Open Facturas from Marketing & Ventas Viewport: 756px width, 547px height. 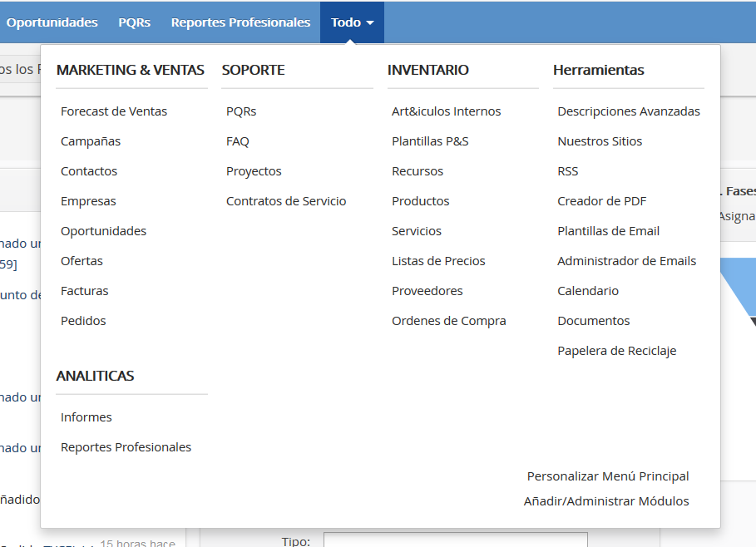(x=84, y=291)
